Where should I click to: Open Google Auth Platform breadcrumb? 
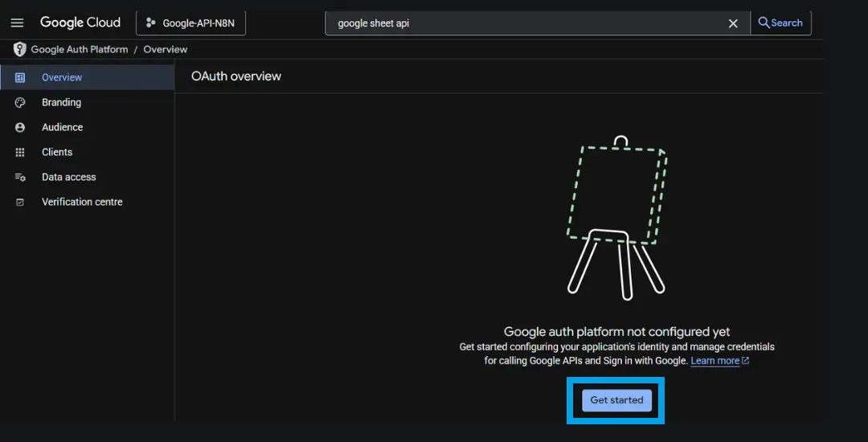pyautogui.click(x=79, y=49)
